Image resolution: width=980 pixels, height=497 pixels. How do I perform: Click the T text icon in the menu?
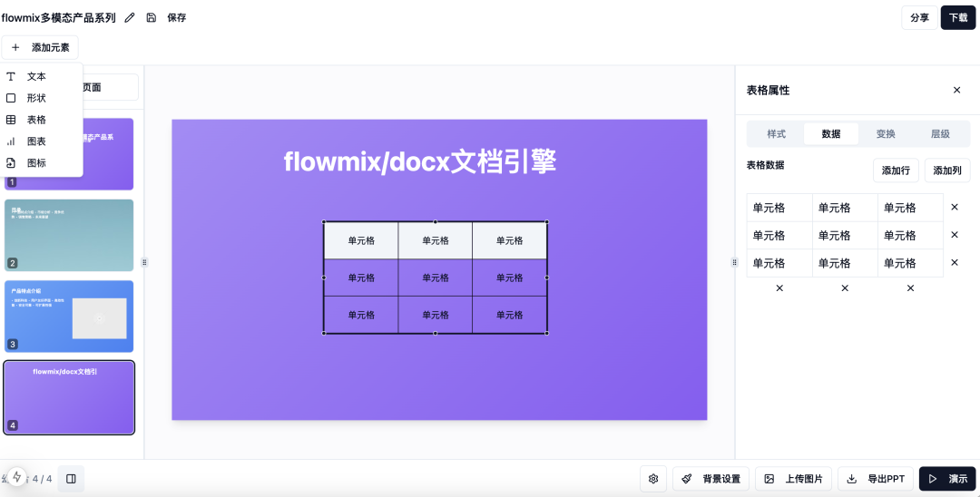[11, 76]
